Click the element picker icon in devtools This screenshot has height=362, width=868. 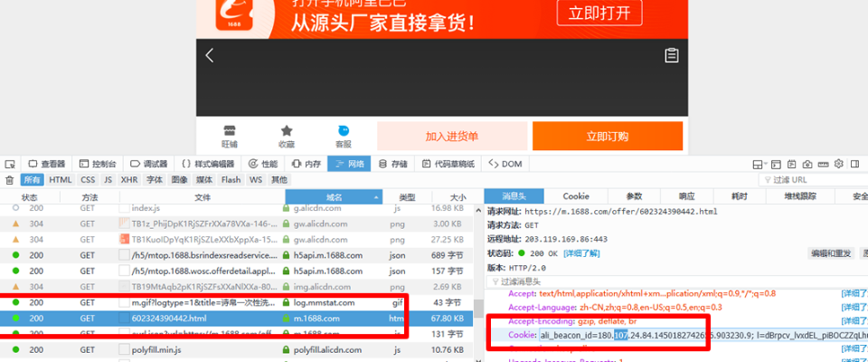10,164
